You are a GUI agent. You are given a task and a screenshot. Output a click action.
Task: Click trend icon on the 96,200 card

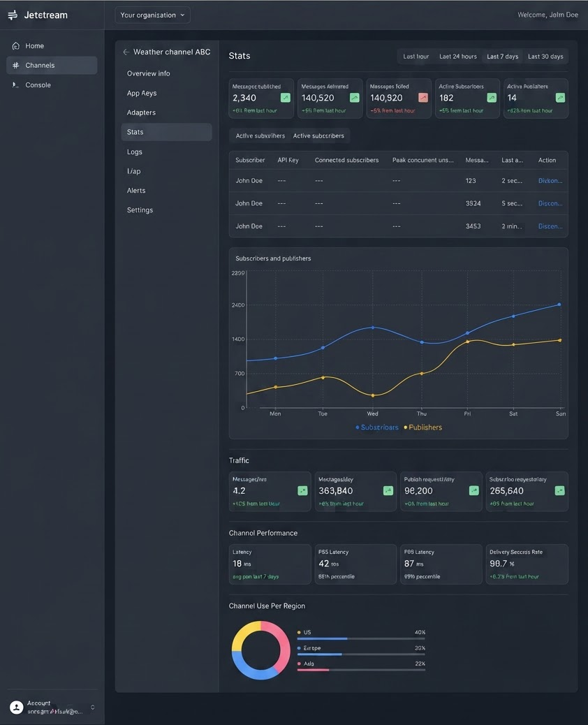473,490
